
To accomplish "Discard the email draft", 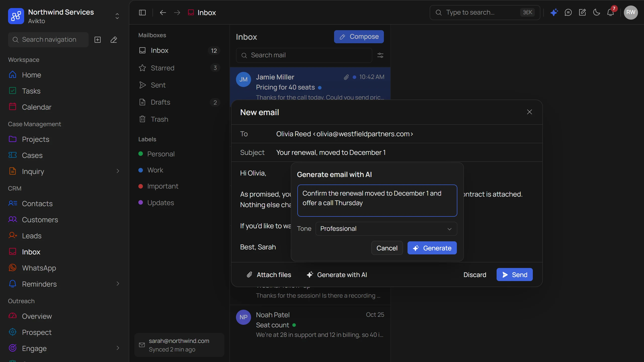I will click(475, 275).
